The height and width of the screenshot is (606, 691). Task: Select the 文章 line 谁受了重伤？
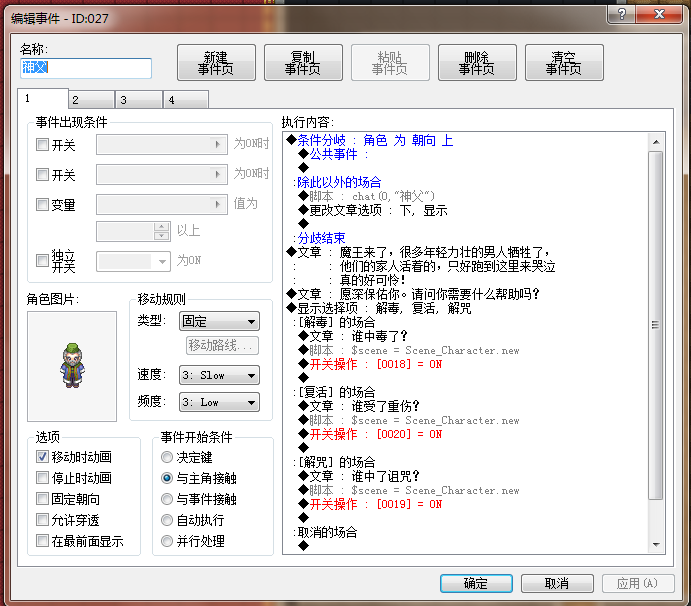point(359,406)
